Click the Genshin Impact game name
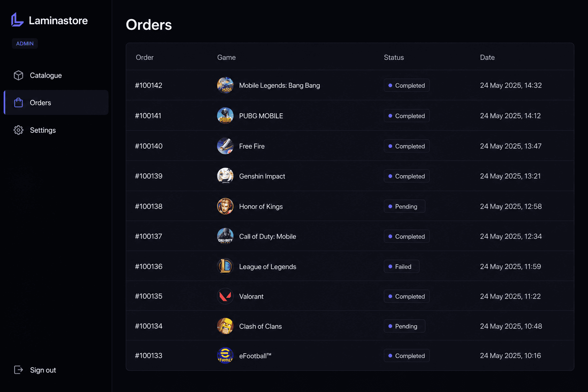The width and height of the screenshot is (588, 392). [262, 176]
